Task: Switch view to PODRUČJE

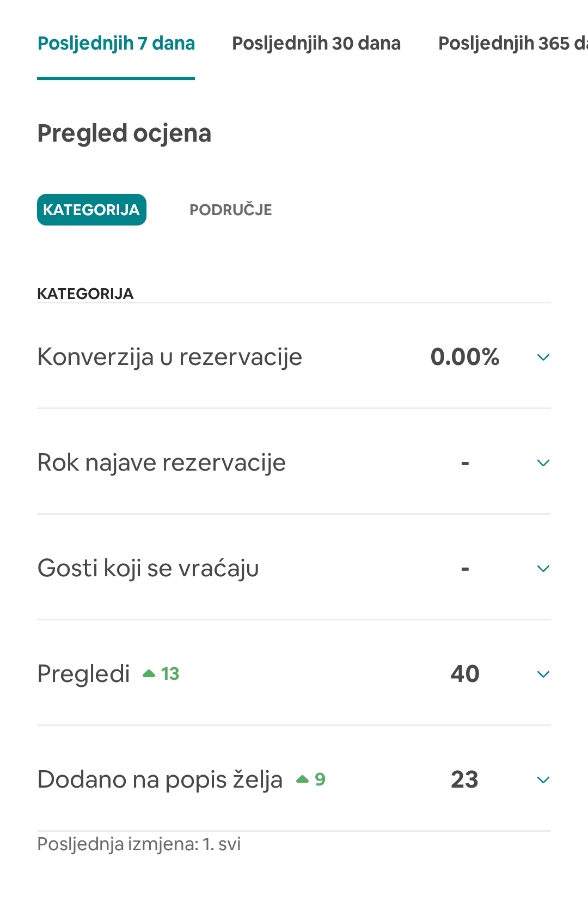Action: point(231,210)
